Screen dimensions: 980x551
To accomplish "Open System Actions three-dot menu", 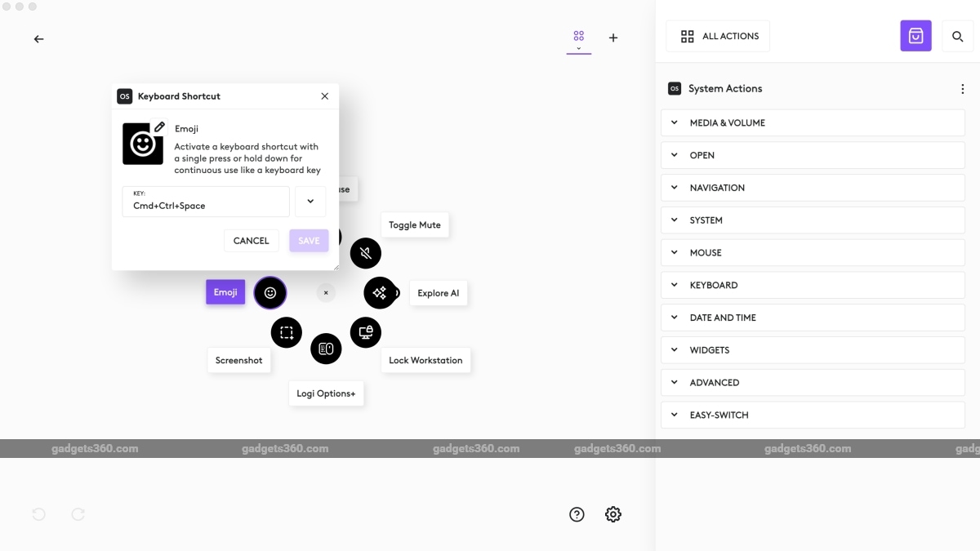I will 962,89.
